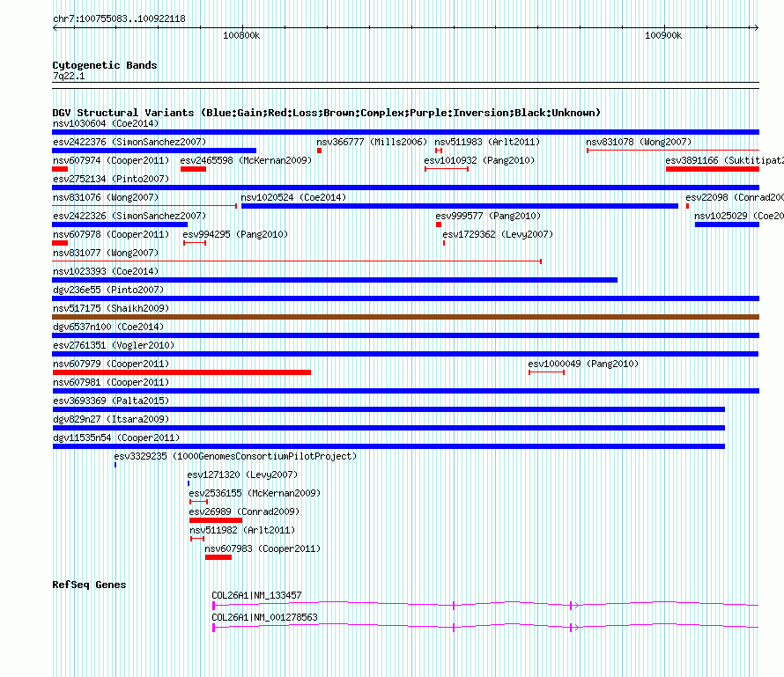Open the dgv236e55 (Pinto2007) label
This screenshot has width=784, height=677.
click(108, 290)
